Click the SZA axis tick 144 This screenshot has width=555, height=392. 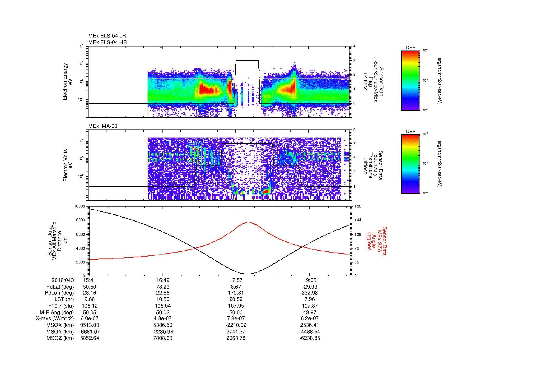click(x=358, y=220)
